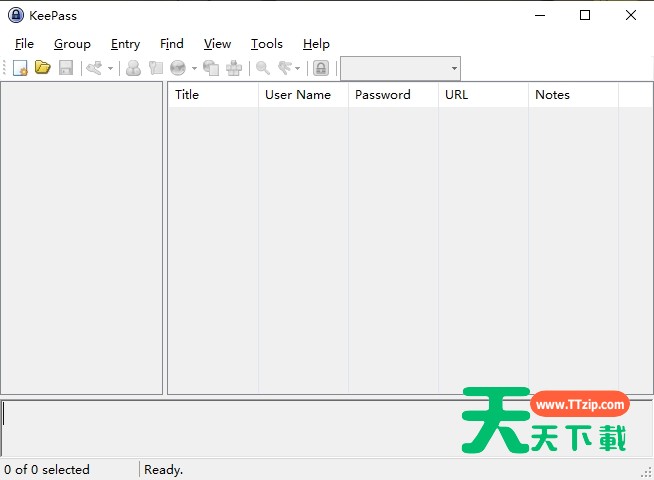Expand the Add Entry dropdown arrow
Viewport: 654px width, 480px height.
tap(111, 68)
